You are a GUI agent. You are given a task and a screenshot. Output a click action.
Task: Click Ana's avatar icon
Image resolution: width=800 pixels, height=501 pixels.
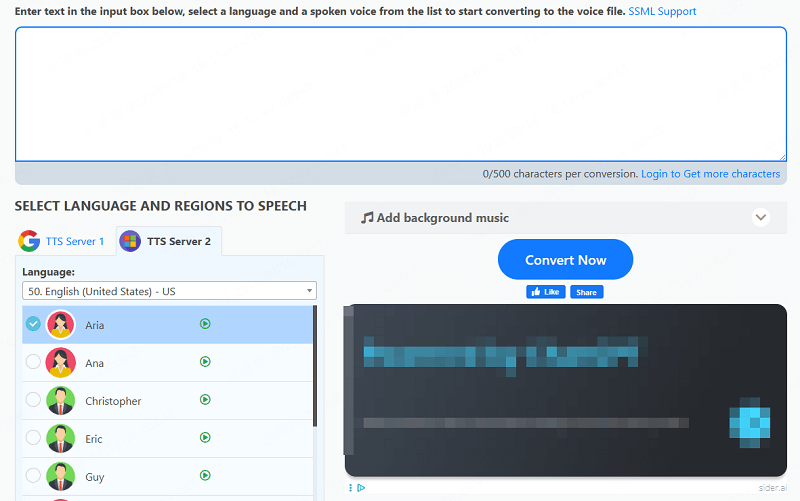[x=61, y=363]
